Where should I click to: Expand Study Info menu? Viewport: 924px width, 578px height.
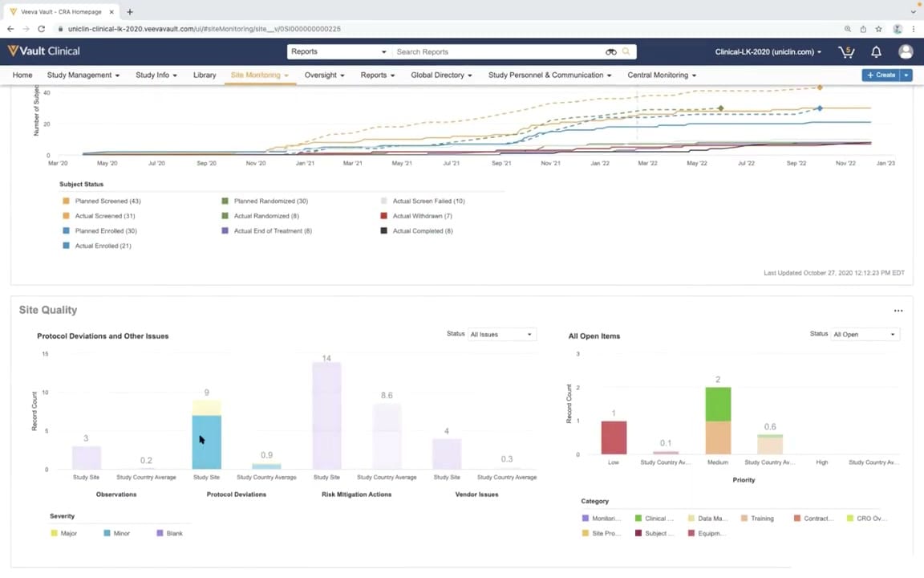[156, 75]
